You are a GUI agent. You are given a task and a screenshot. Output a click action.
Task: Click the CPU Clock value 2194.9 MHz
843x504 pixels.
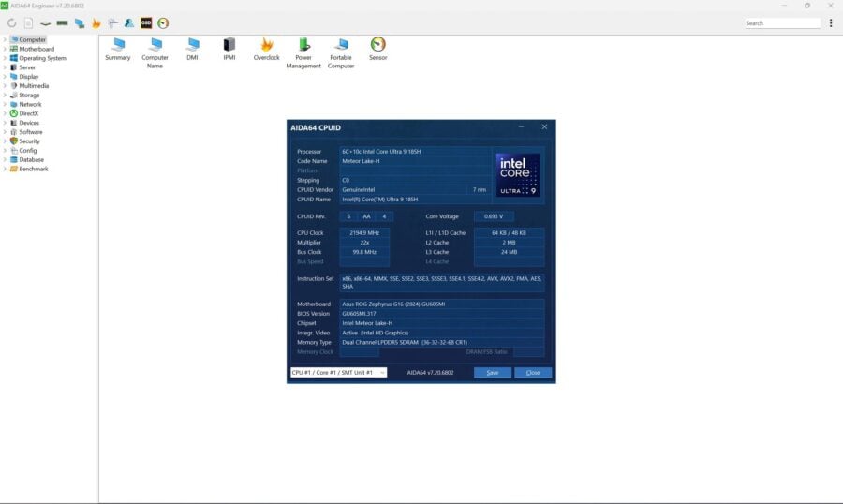(364, 233)
